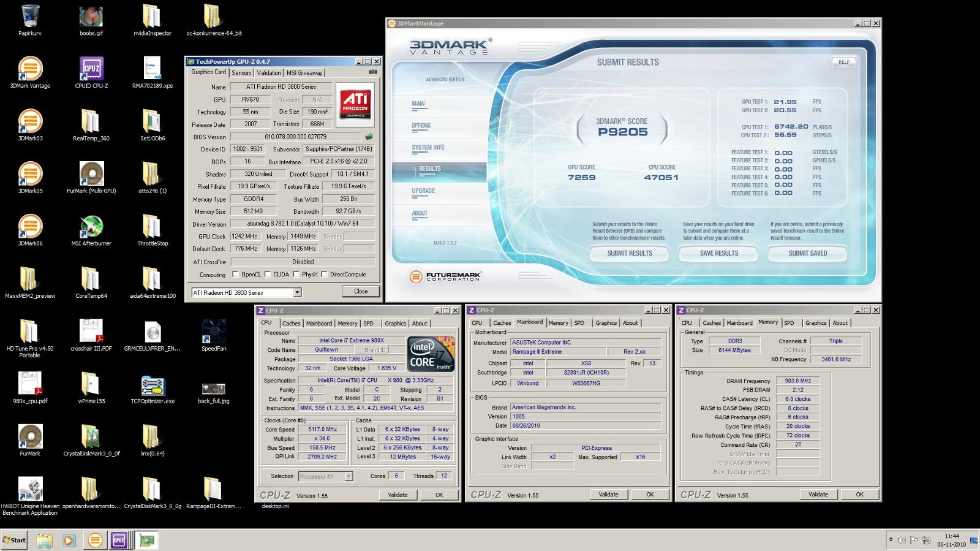This screenshot has height=551, width=980.
Task: Click the volume icon in system tray
Action: pyautogui.click(x=902, y=540)
